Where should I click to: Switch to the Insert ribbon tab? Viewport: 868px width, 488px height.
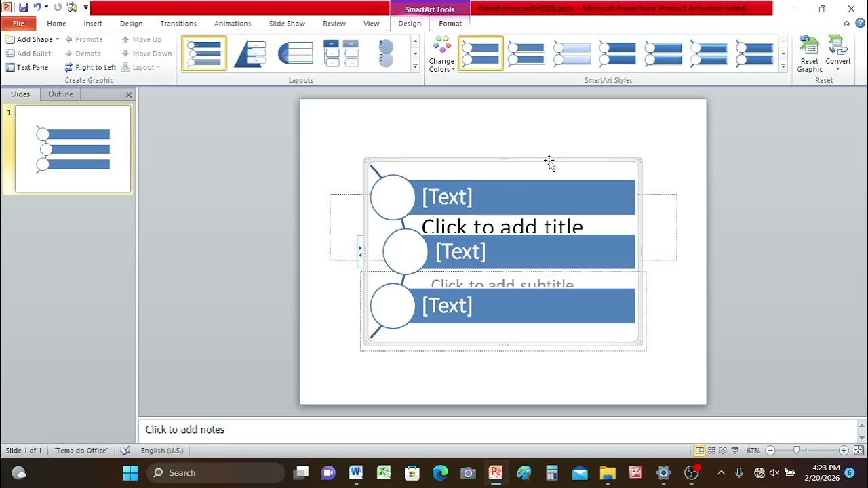tap(93, 24)
